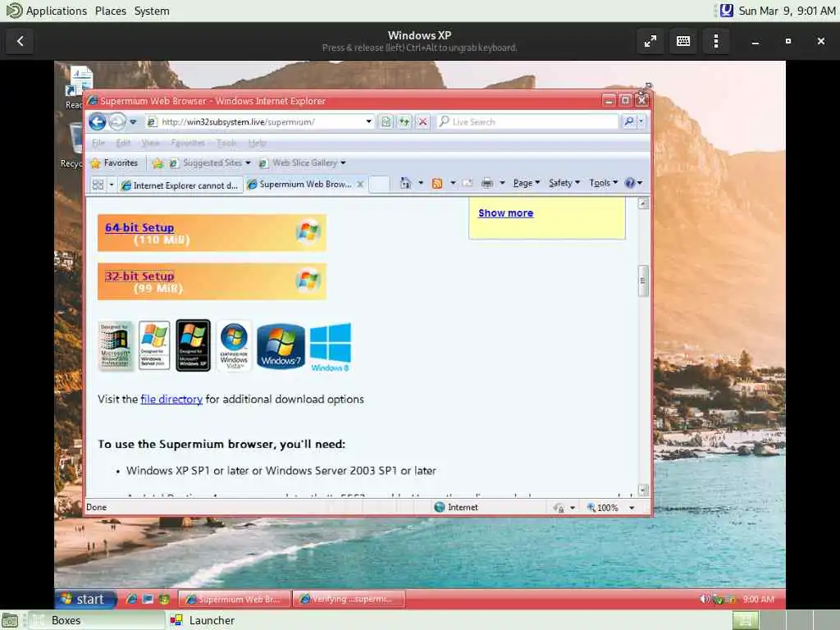This screenshot has width=840, height=630.
Task: Click the Home icon in command bar
Action: click(x=405, y=183)
